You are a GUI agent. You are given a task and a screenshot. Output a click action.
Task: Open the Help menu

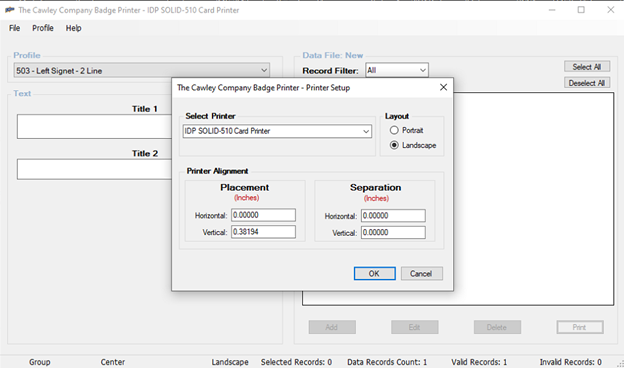click(x=74, y=28)
